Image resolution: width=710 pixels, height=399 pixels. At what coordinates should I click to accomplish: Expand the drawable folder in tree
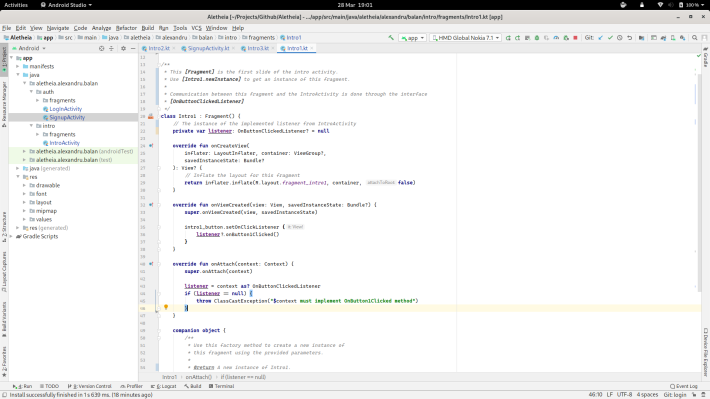24,186
